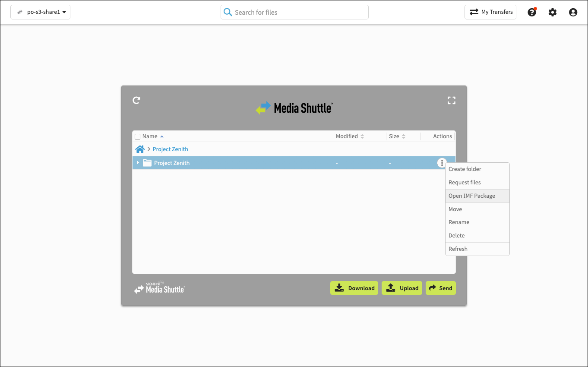
Task: Sort the file list by Name
Action: tap(153, 136)
